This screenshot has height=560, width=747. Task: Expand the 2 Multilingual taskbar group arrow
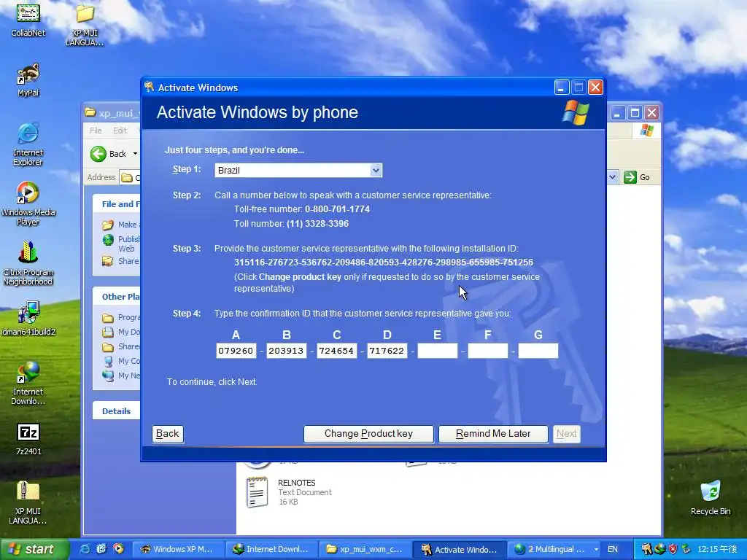596,549
